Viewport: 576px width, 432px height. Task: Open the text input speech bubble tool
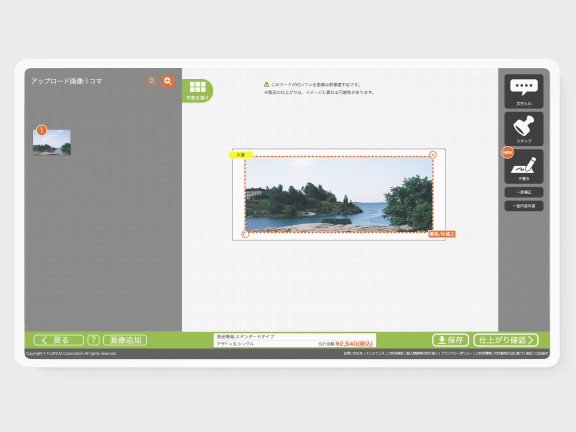[x=524, y=91]
